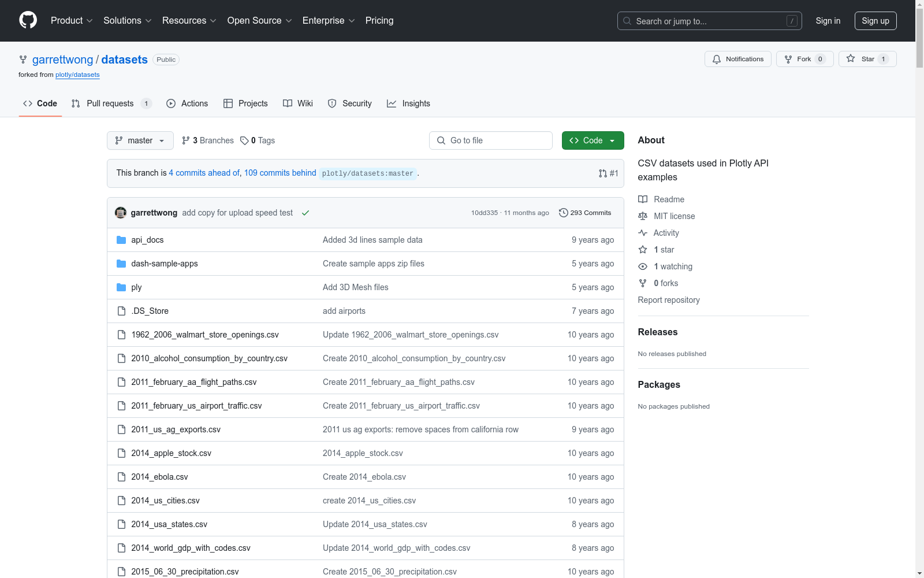Click the Fork icon
This screenshot has width=924, height=578.
(x=788, y=59)
